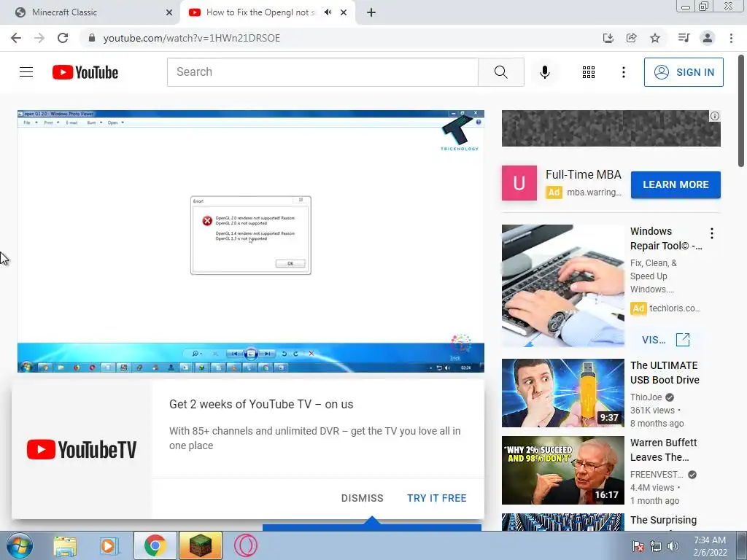Install app icon in address bar

click(608, 38)
